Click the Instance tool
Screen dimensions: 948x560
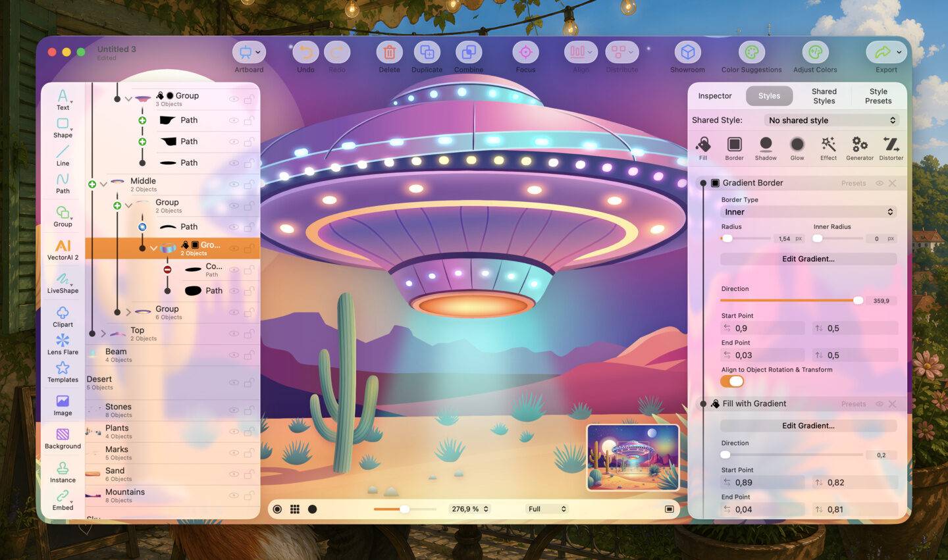63,472
